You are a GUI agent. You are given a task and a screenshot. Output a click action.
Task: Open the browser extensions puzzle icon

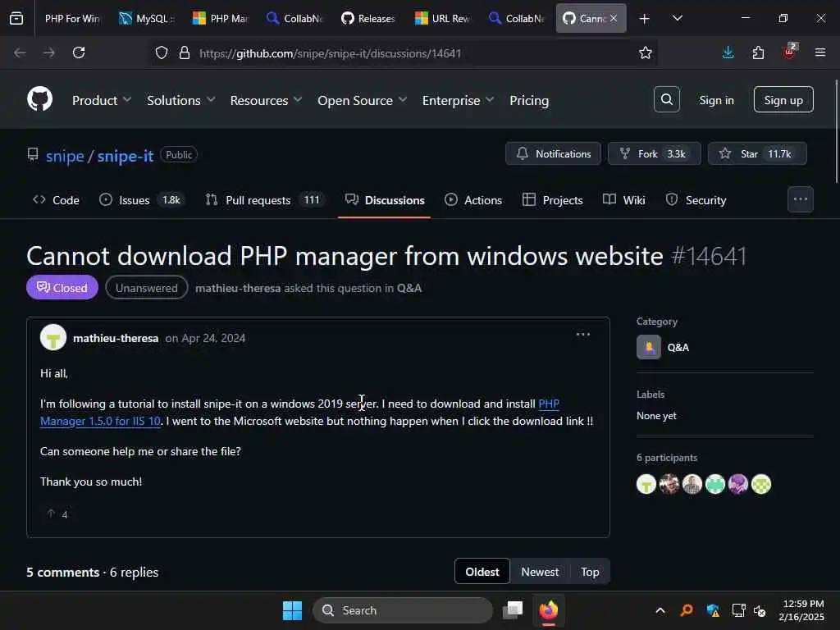[x=758, y=52]
